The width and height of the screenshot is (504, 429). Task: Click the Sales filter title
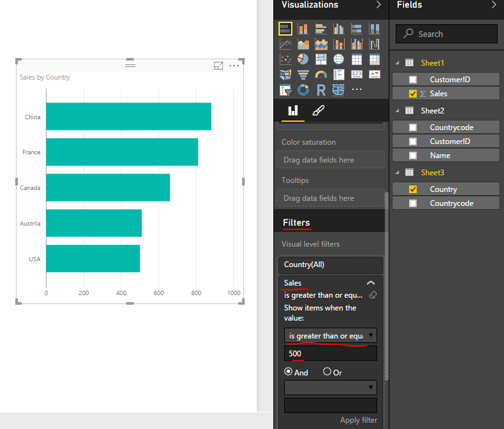[x=292, y=283]
